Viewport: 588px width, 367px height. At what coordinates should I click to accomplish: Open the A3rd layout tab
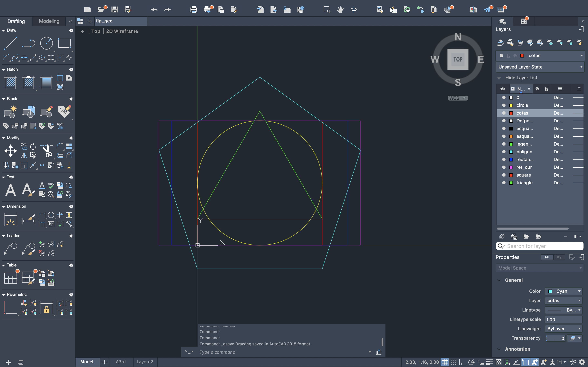[x=120, y=362]
